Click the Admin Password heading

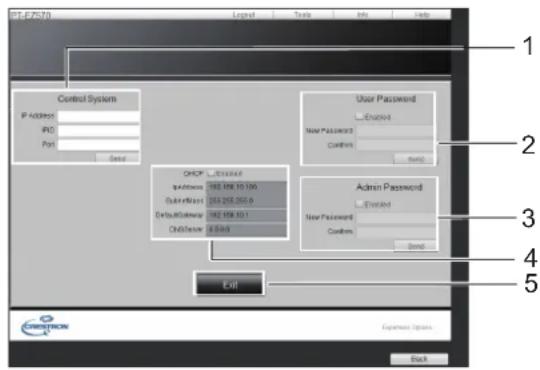coord(389,187)
